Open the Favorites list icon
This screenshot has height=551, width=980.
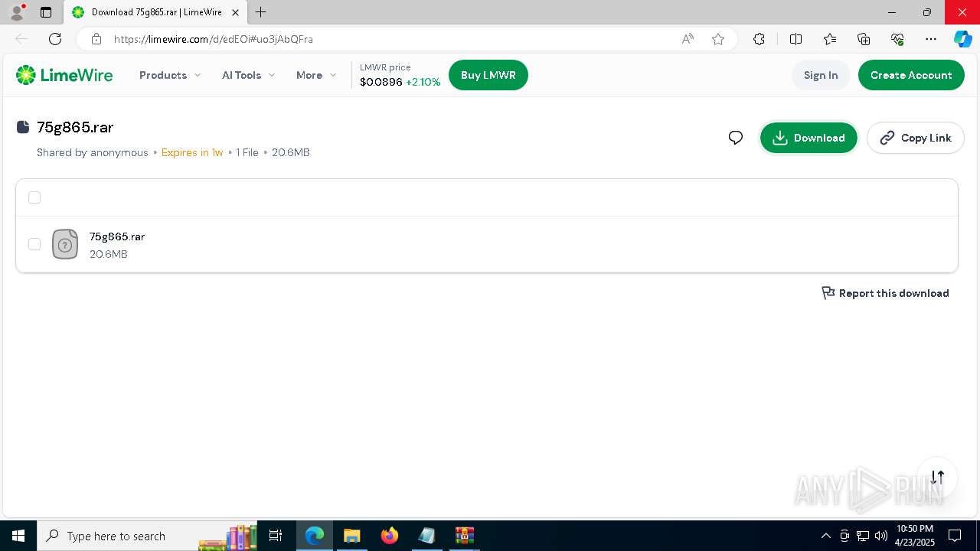click(x=830, y=39)
